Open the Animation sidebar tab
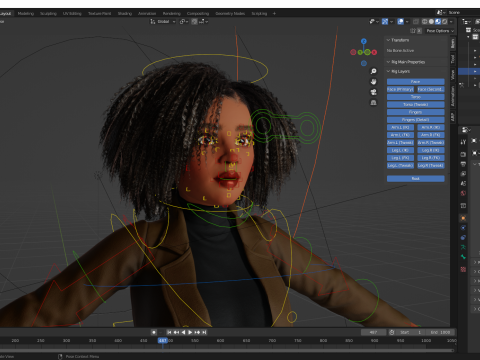This screenshot has height=360, width=480. [453, 96]
